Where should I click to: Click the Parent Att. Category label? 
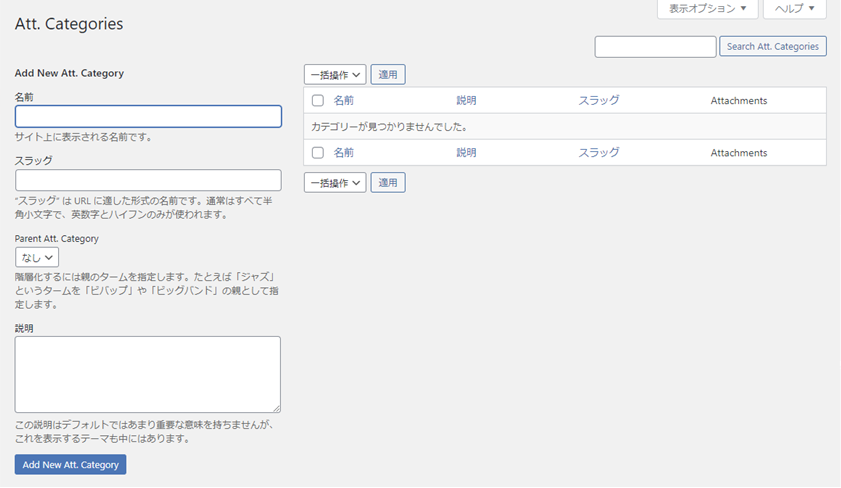click(x=56, y=239)
